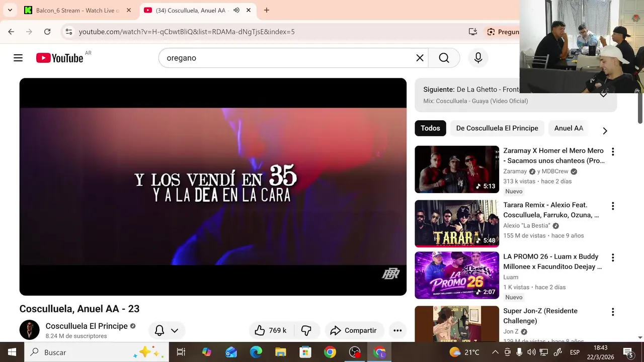Open Copilot from the taskbar

[x=207, y=352]
